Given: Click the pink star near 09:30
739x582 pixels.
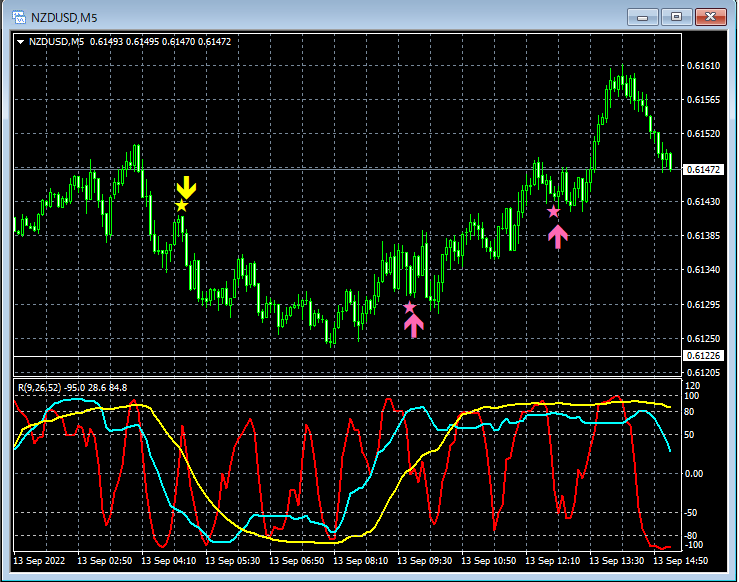Looking at the screenshot, I should 410,307.
